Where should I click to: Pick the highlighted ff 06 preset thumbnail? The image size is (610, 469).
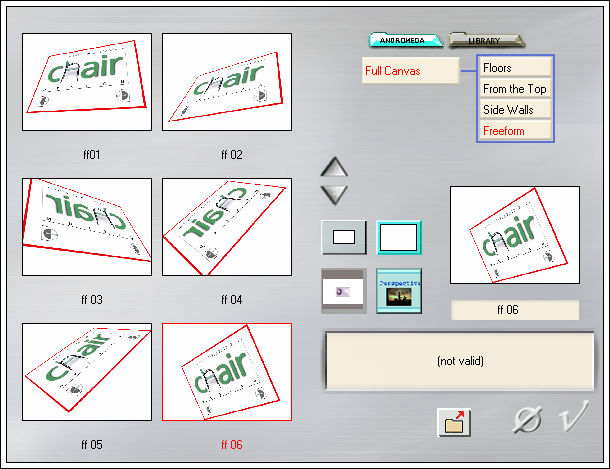pyautogui.click(x=227, y=372)
